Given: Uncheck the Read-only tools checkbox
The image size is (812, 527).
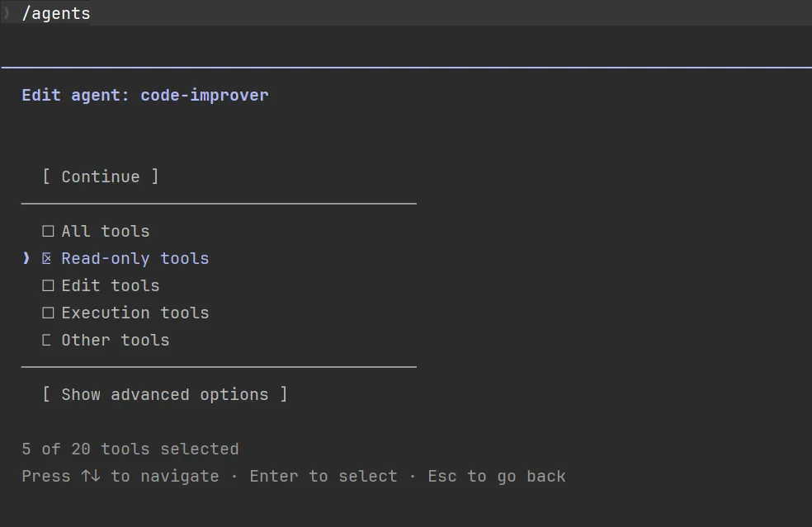Looking at the screenshot, I should pyautogui.click(x=47, y=259).
